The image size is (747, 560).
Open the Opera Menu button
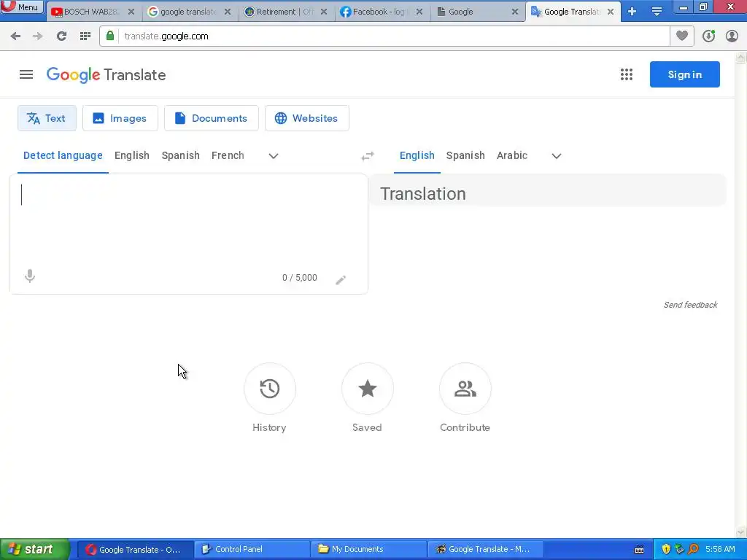click(22, 7)
